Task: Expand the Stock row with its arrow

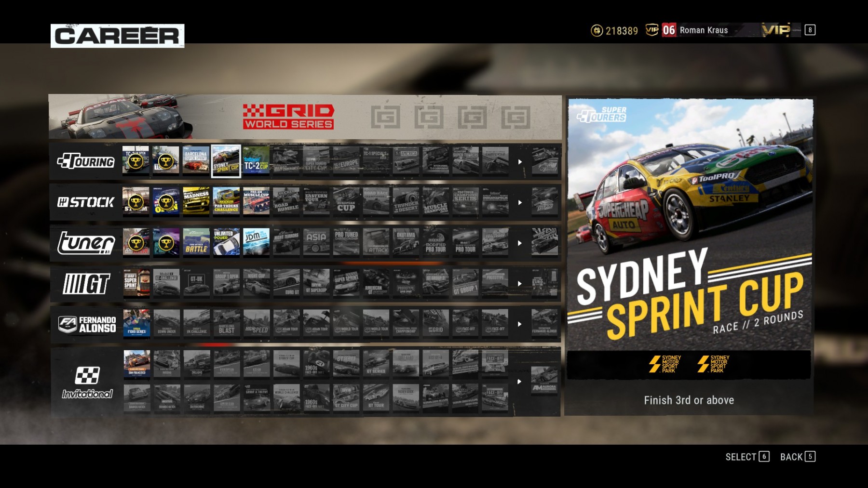Action: tap(520, 202)
